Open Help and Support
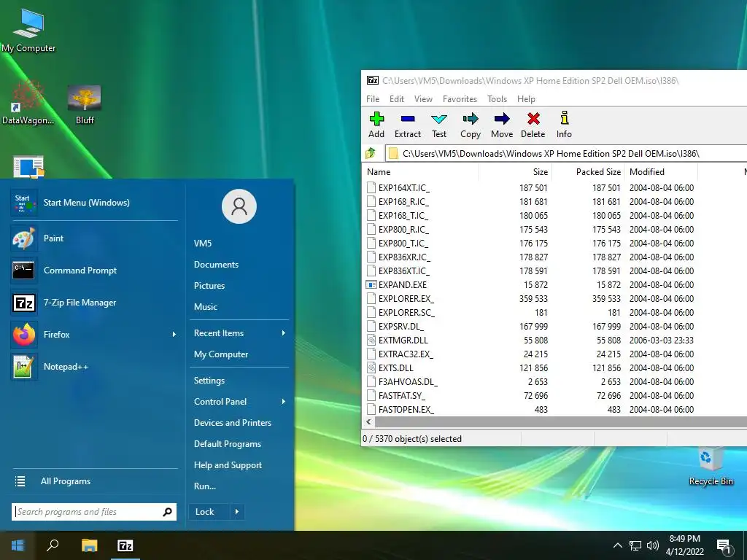The height and width of the screenshot is (560, 747). point(228,465)
